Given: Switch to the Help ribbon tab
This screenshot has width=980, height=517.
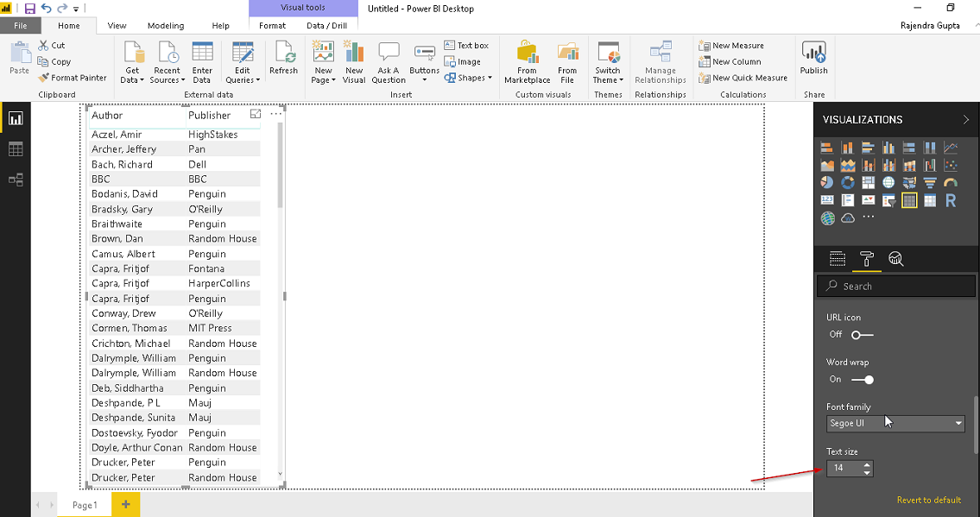Looking at the screenshot, I should (x=221, y=26).
